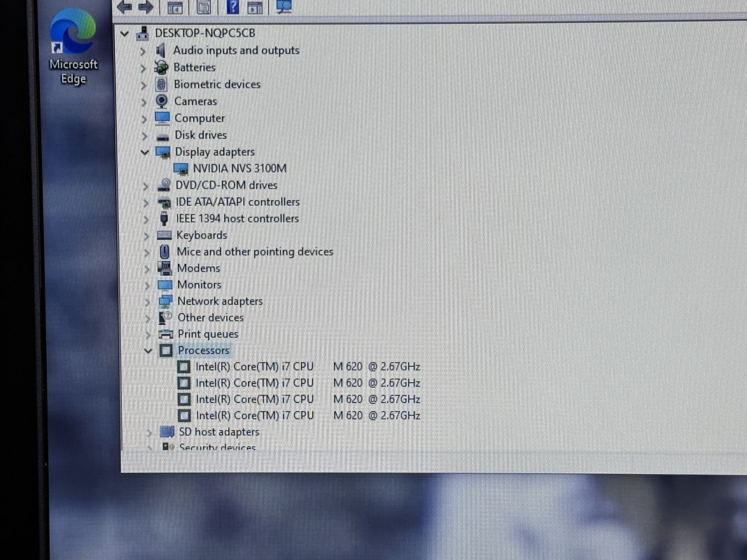Click the Print queues printer icon
The image size is (747, 560).
click(166, 334)
